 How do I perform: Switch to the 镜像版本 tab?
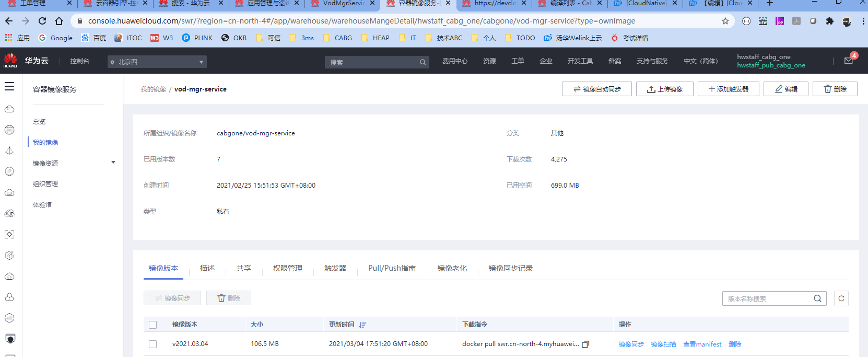pyautogui.click(x=163, y=268)
